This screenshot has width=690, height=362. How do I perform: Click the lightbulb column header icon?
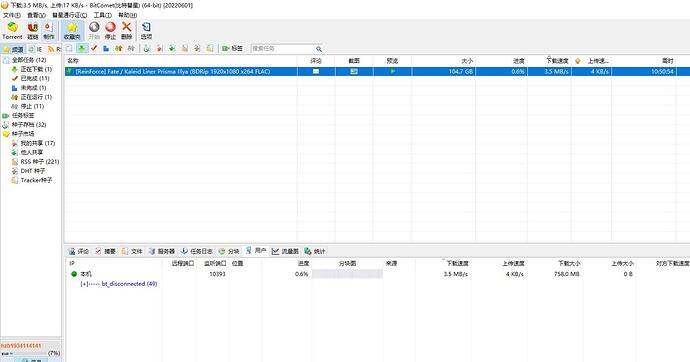pyautogui.click(x=578, y=61)
